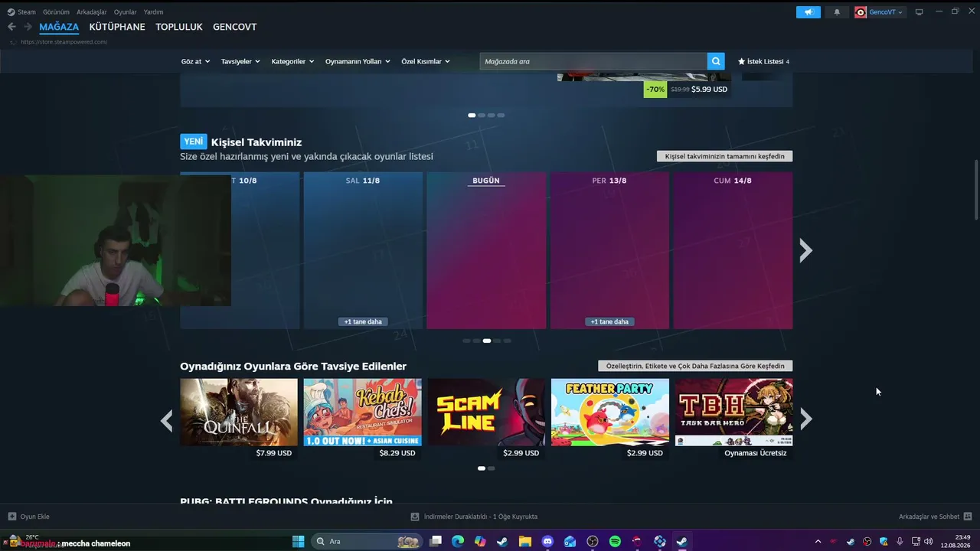Click +1 tane daha under SAL 11/8

363,321
